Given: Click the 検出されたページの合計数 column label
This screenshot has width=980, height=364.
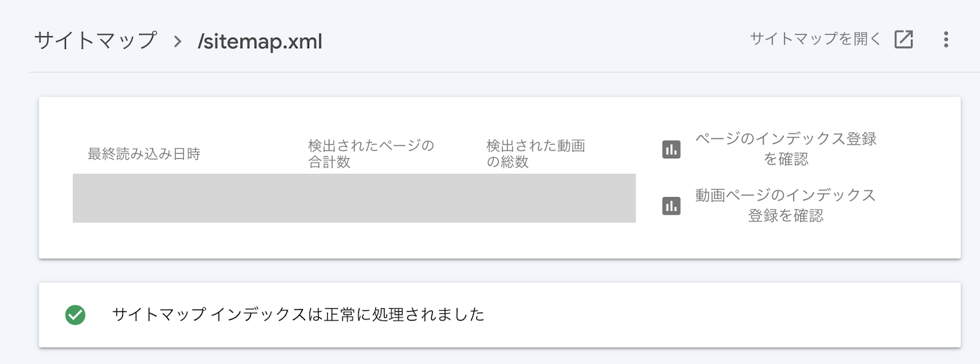Looking at the screenshot, I should (371, 154).
